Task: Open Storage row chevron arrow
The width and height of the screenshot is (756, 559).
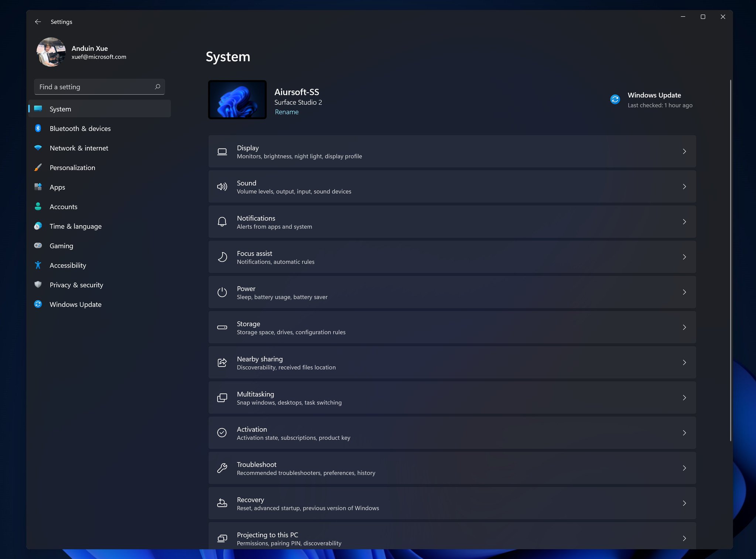Action: tap(684, 327)
